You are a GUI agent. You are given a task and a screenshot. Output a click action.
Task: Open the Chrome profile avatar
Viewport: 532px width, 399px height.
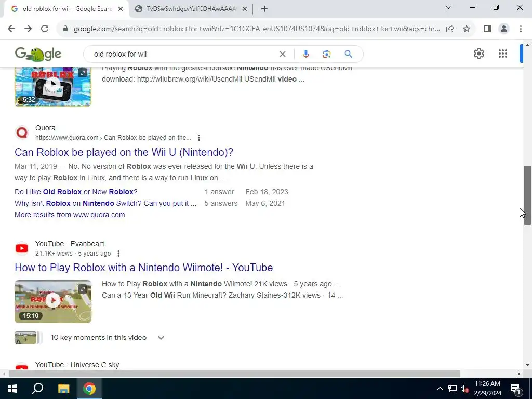(x=504, y=29)
